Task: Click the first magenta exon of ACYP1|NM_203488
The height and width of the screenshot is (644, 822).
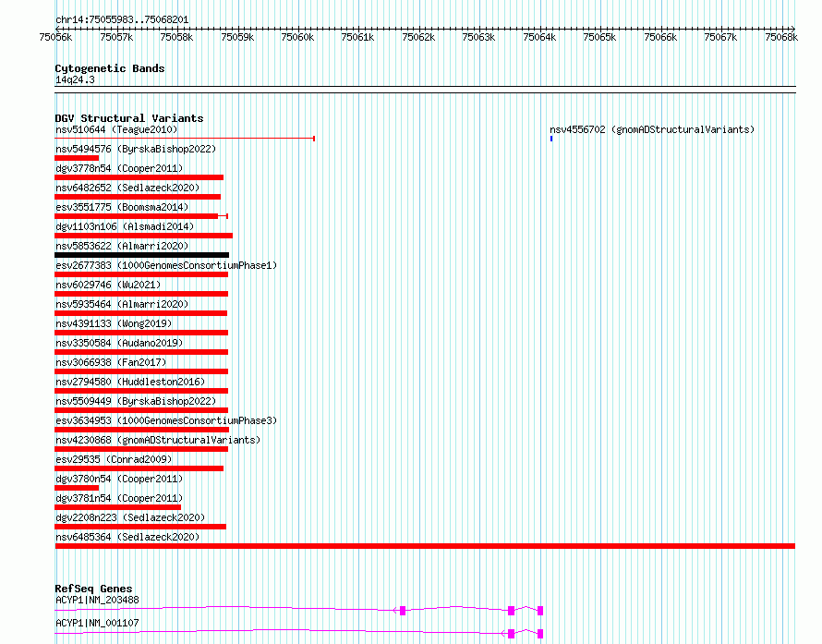Action: (x=403, y=611)
